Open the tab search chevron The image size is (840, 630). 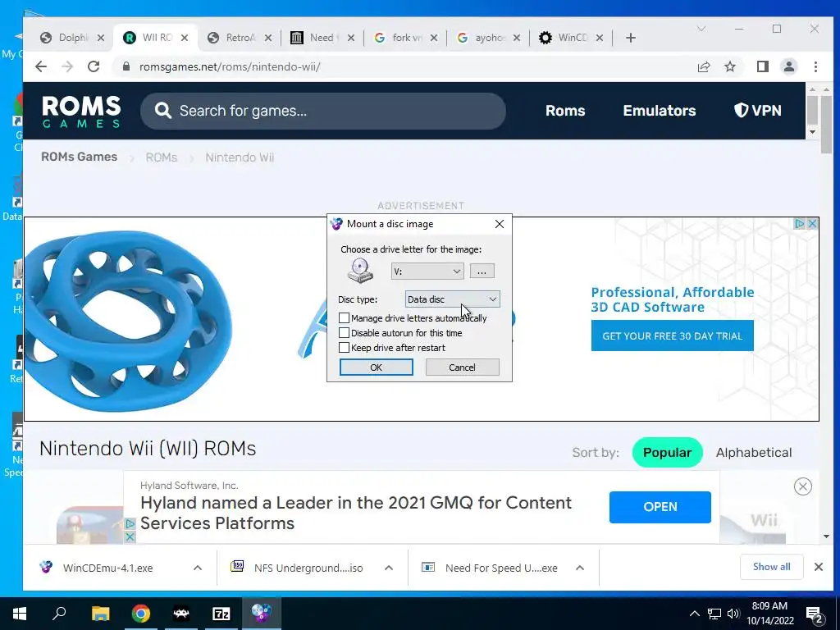coord(701,29)
